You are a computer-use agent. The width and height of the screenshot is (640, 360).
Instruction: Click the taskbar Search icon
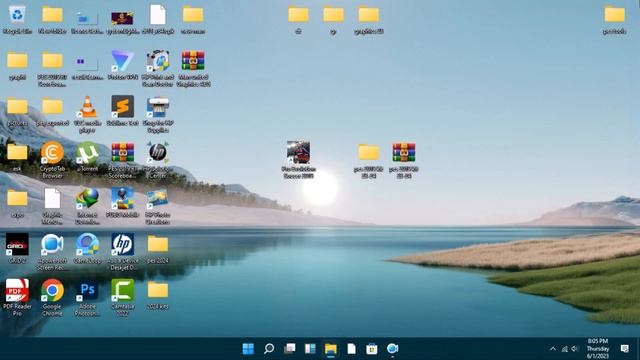269,349
